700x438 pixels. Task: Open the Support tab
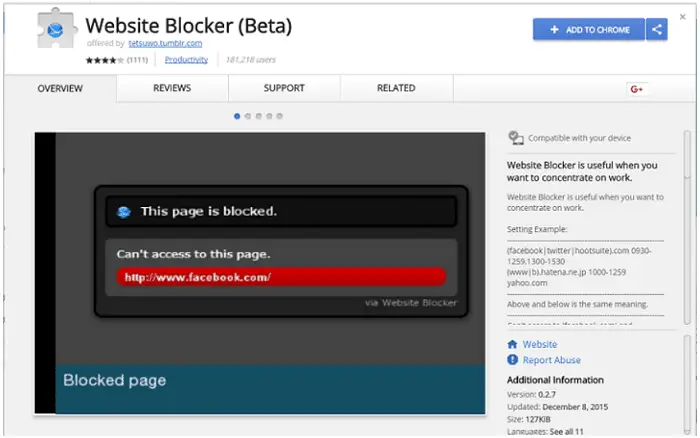pos(284,88)
